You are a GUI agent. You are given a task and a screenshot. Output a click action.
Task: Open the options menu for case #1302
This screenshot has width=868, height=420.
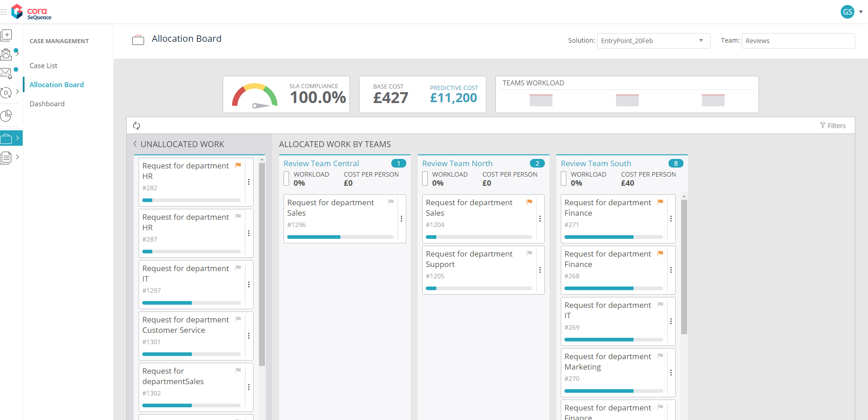pyautogui.click(x=249, y=387)
